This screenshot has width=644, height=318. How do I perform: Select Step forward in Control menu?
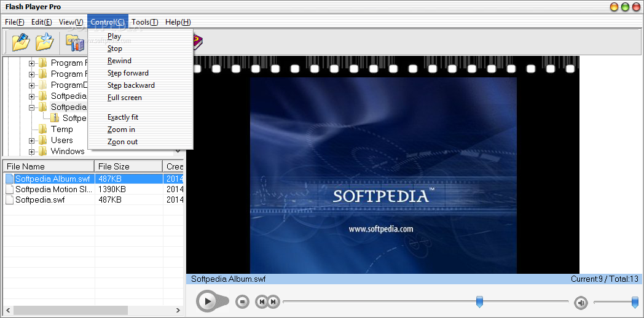(x=141, y=73)
